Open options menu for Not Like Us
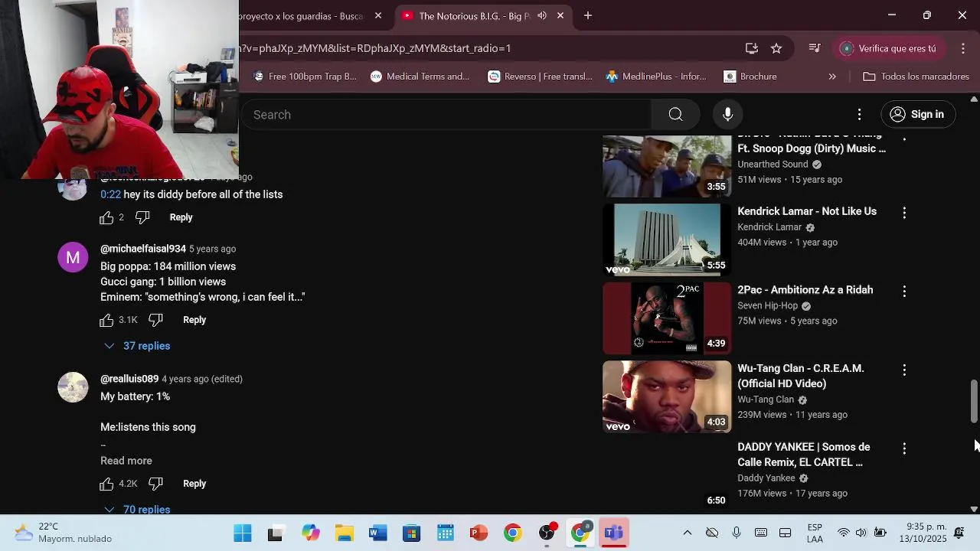Screen dimensions: 980x551 [904, 213]
